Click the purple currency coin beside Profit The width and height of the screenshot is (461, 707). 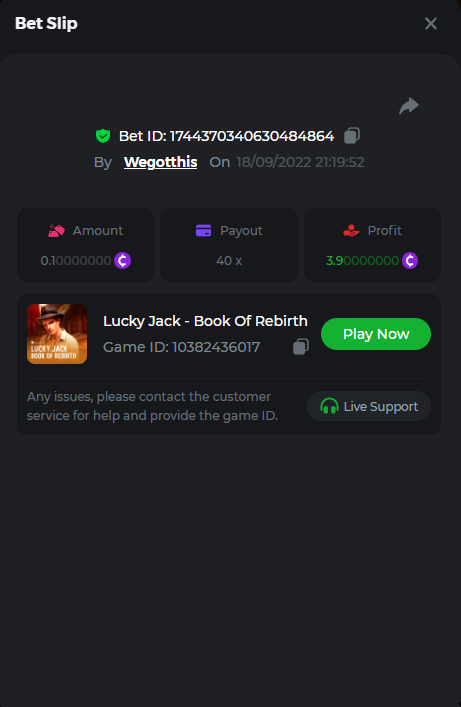410,260
